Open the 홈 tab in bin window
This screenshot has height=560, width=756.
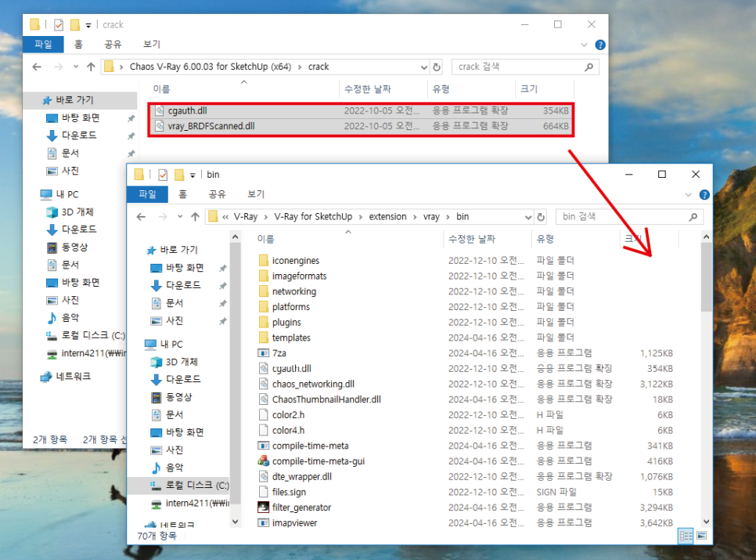point(182,194)
